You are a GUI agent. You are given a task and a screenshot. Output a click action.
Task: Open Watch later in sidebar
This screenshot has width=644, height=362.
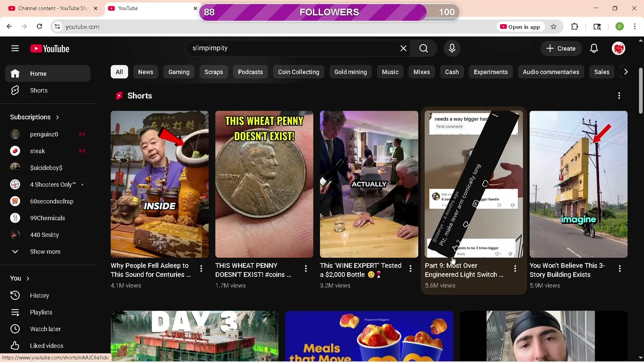(48, 329)
